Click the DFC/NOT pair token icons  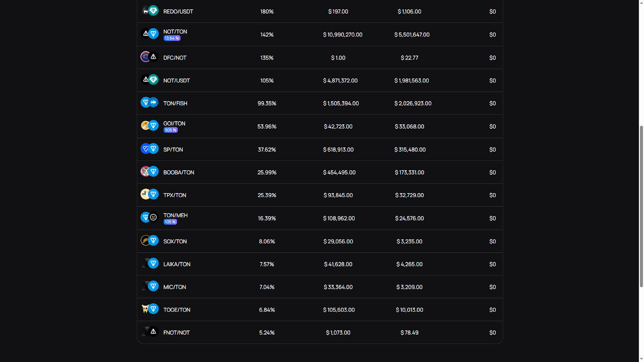coord(149,57)
